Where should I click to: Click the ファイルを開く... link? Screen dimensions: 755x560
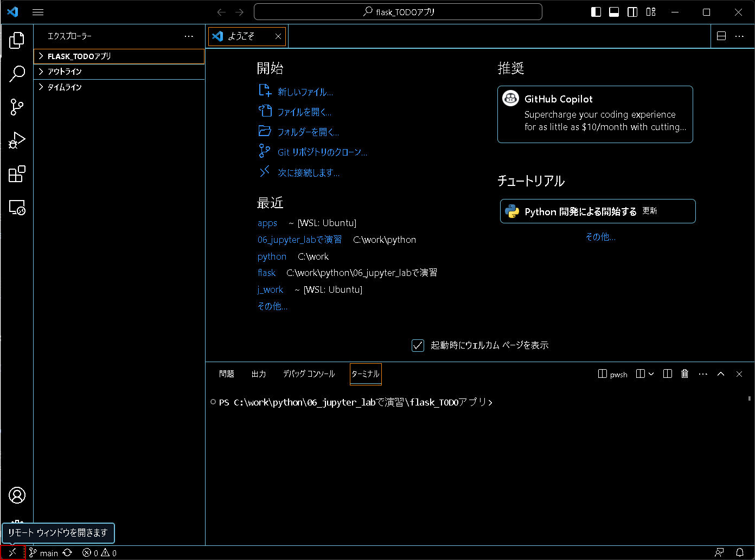coord(304,112)
